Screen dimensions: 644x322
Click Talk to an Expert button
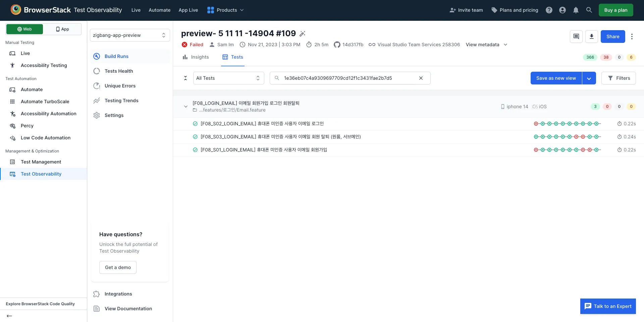[x=608, y=306]
